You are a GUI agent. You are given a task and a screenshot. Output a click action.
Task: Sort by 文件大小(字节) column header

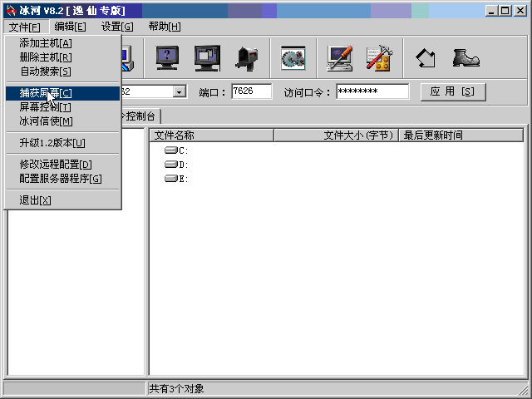(x=336, y=135)
